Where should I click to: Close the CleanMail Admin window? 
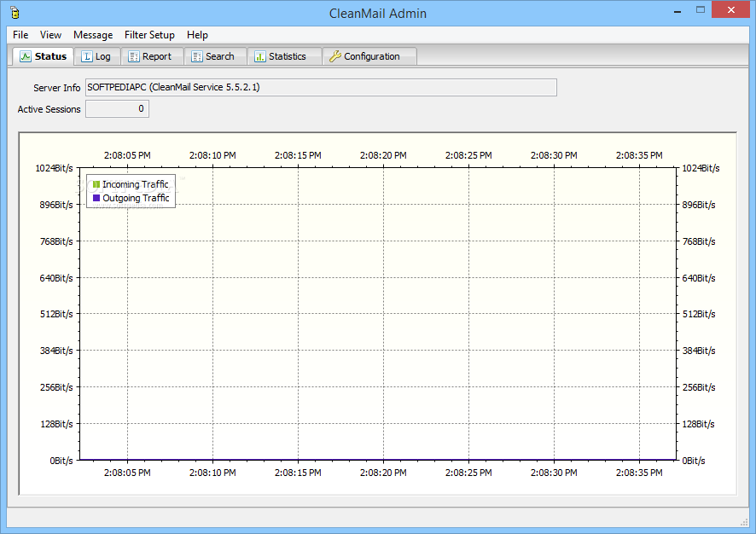(x=731, y=9)
